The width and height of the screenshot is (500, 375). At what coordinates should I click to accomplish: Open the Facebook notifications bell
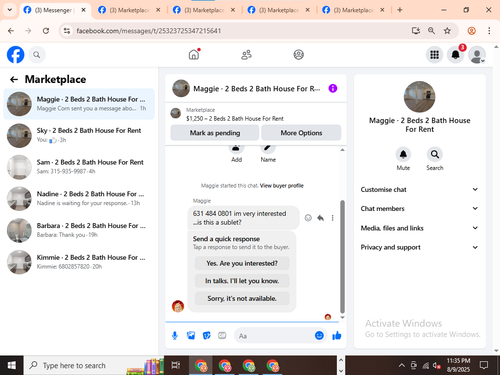coord(455,54)
